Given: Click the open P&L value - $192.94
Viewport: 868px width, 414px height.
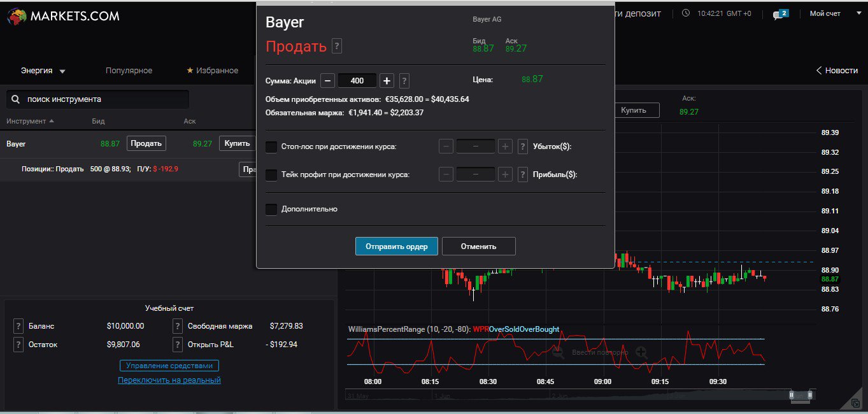Looking at the screenshot, I should [281, 345].
